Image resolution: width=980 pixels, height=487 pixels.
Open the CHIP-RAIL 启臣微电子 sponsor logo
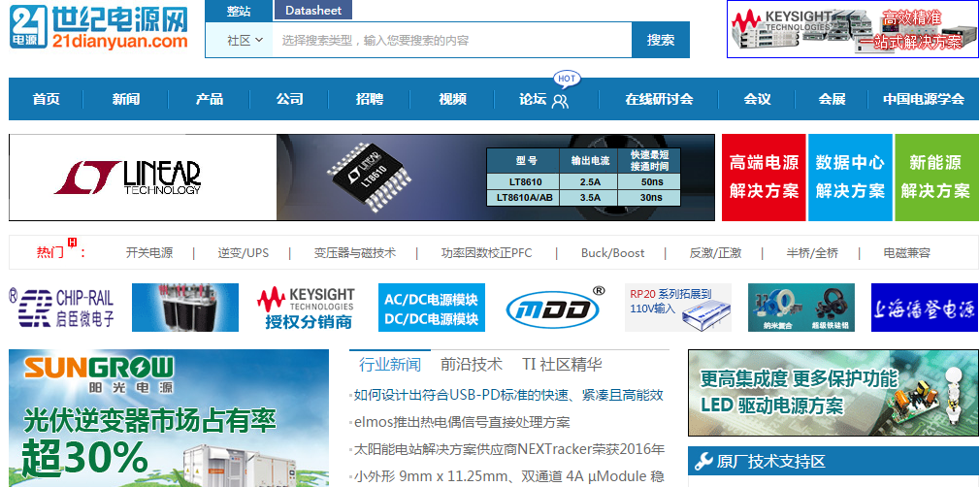coord(61,307)
